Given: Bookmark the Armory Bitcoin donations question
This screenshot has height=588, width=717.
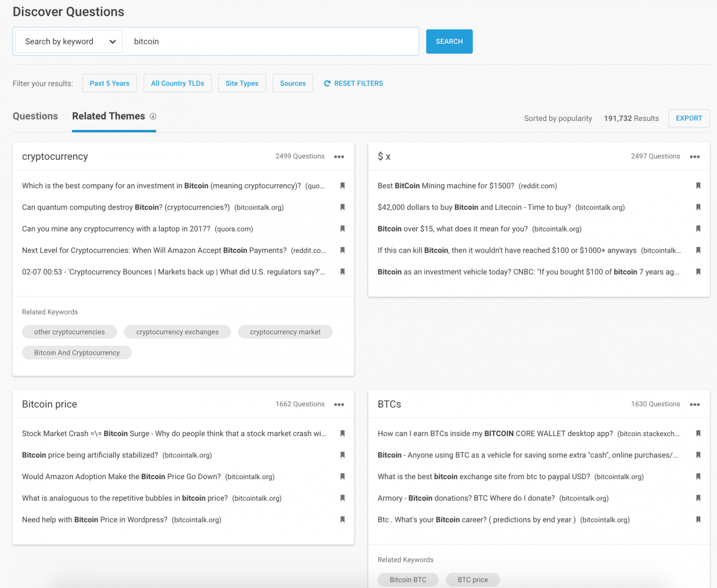Looking at the screenshot, I should [x=698, y=498].
